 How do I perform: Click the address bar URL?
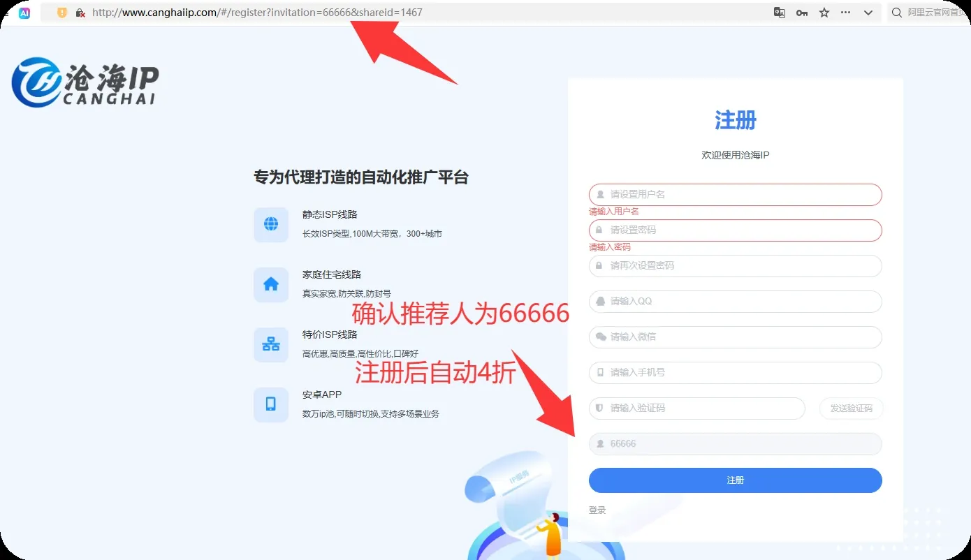pos(257,13)
